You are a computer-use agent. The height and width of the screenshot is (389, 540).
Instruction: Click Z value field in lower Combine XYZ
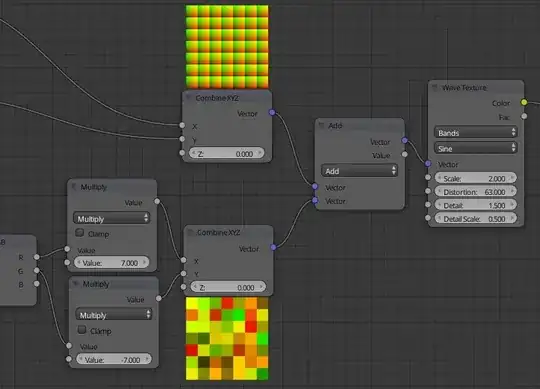pos(228,287)
